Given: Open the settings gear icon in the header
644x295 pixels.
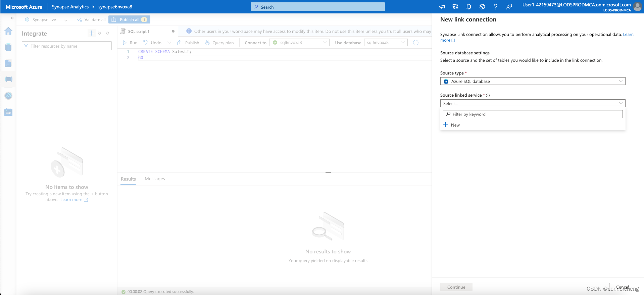Looking at the screenshot, I should tap(482, 7).
